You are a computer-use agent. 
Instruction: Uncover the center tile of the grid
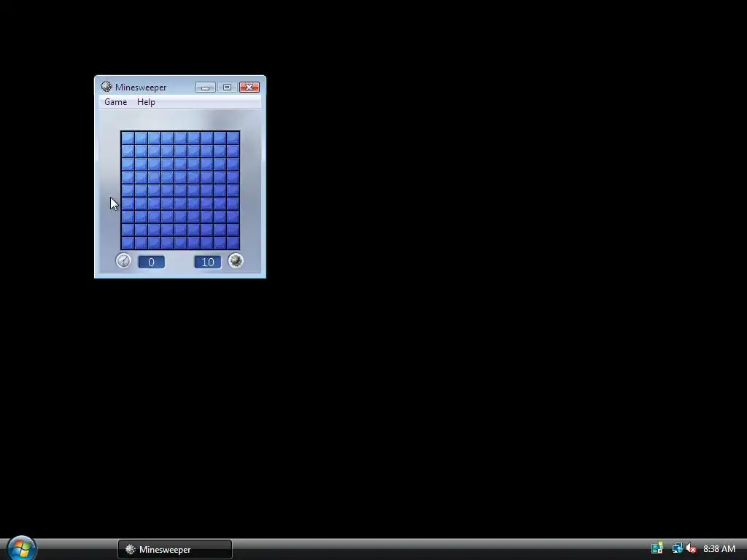point(180,190)
